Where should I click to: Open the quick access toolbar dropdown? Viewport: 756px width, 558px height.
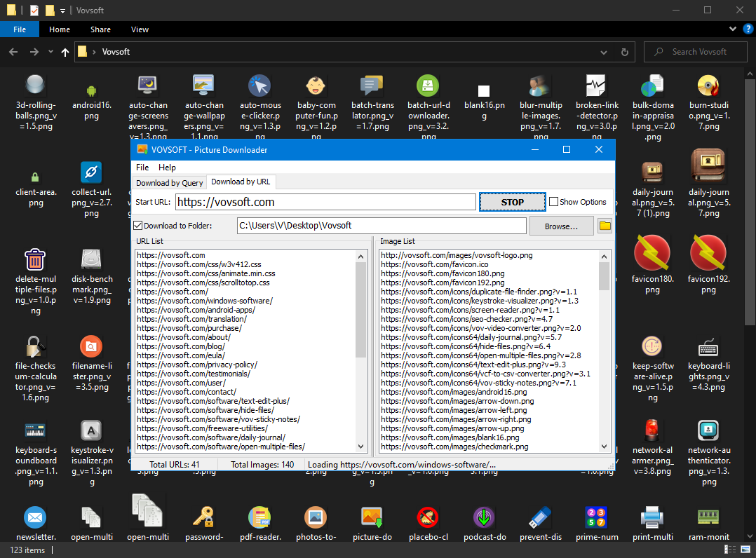[x=63, y=10]
